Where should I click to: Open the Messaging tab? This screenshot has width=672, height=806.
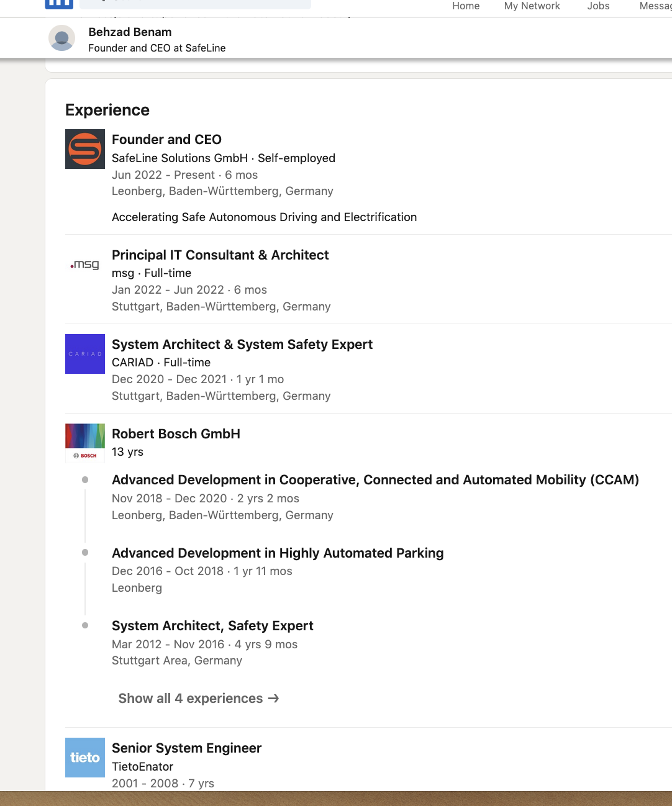pyautogui.click(x=655, y=6)
